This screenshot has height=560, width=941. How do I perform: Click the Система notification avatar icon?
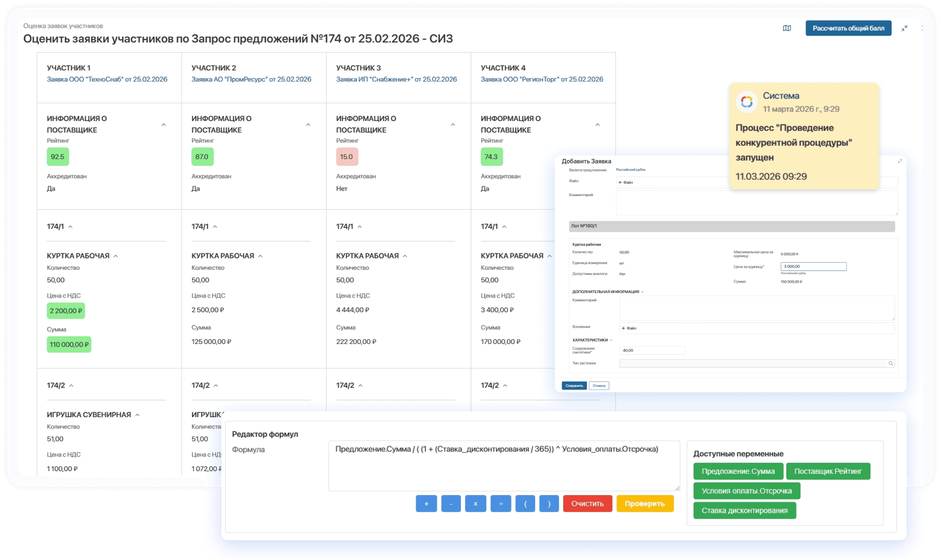point(746,102)
